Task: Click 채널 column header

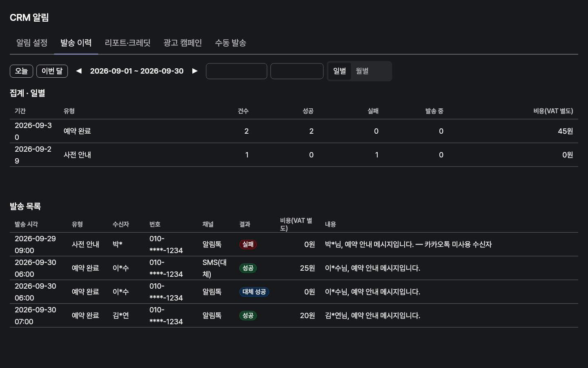Action: click(208, 224)
